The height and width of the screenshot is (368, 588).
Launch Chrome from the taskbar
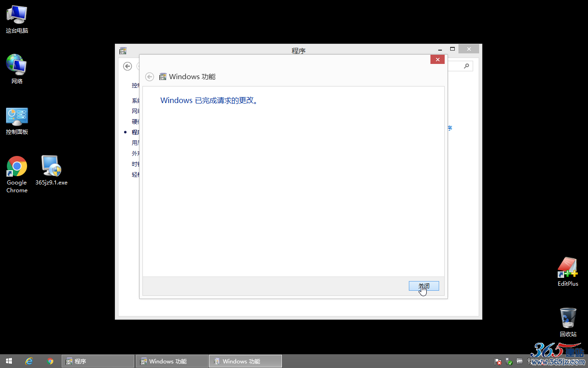point(51,361)
